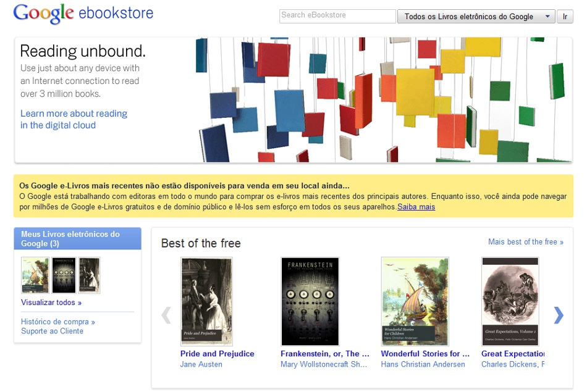Open third thumbnail in Meus Livros panel
The image size is (587, 392).
[90, 275]
